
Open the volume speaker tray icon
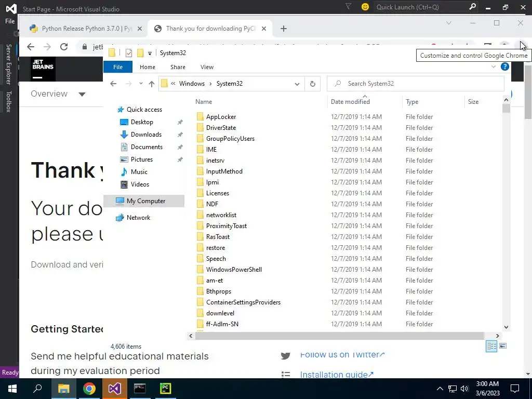coord(464,389)
